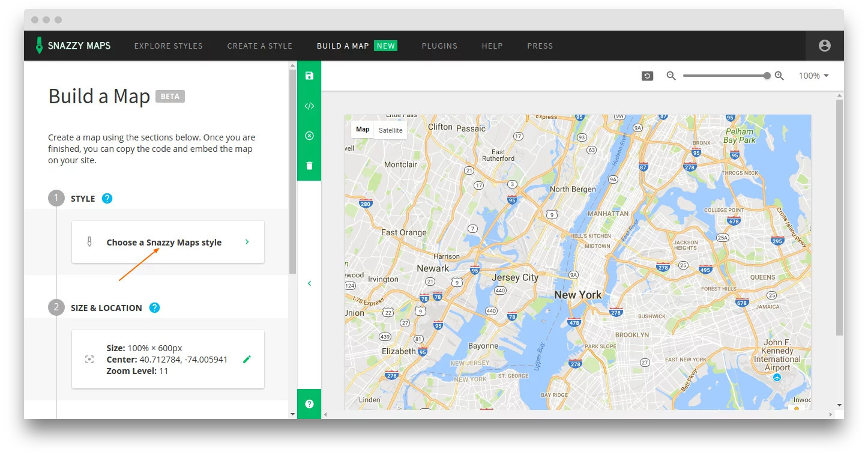This screenshot has height=461, width=868.
Task: Click the North Bergen map label
Action: [573, 189]
